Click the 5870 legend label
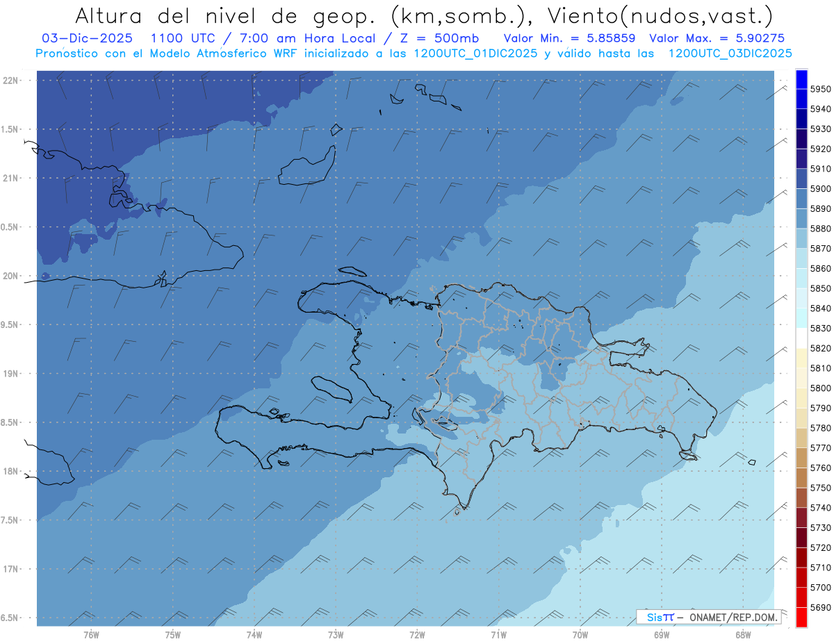Image resolution: width=834 pixels, height=644 pixels. [x=821, y=249]
